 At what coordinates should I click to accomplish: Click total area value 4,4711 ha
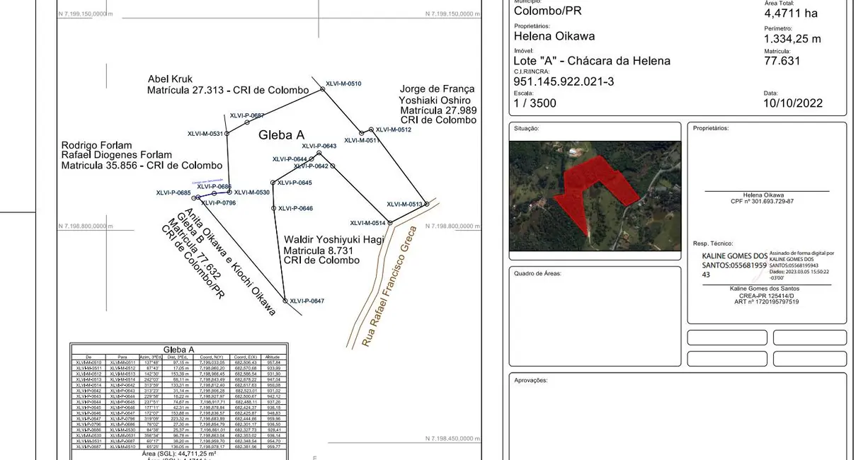[791, 13]
